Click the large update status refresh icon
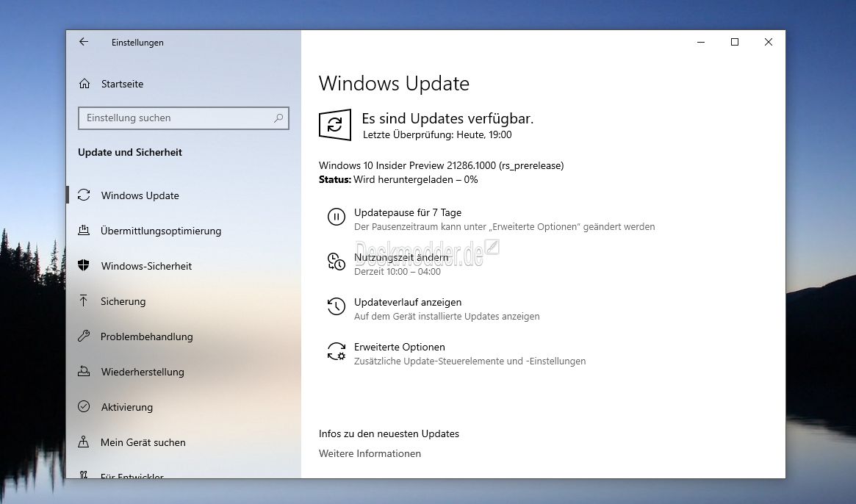 334,125
